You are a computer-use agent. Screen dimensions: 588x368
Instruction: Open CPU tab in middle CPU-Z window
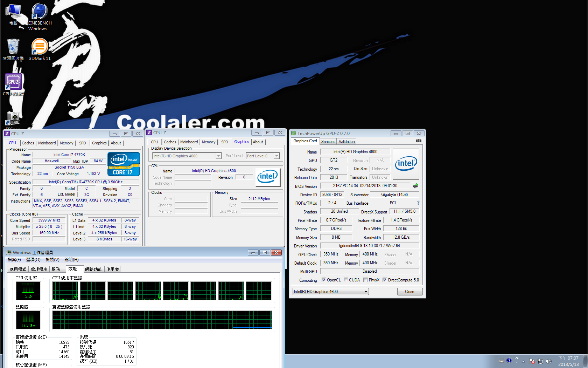click(x=155, y=142)
